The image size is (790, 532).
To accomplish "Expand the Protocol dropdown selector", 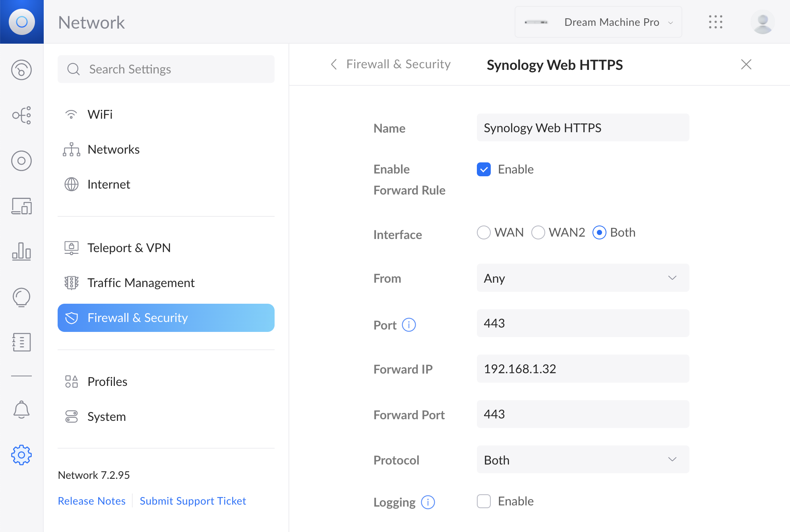I will [x=581, y=460].
